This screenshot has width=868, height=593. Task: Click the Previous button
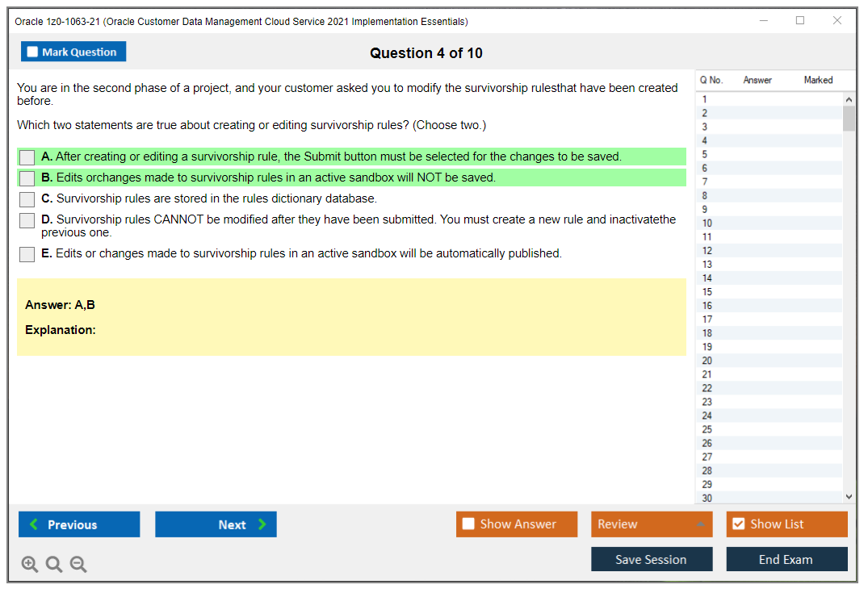click(78, 524)
